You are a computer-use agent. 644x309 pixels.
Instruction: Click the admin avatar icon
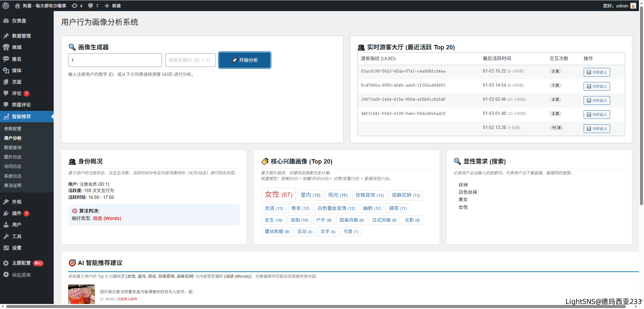coord(633,6)
